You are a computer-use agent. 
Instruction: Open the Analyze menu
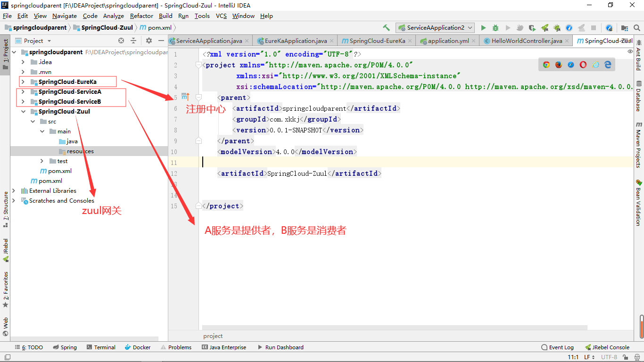pos(113,16)
